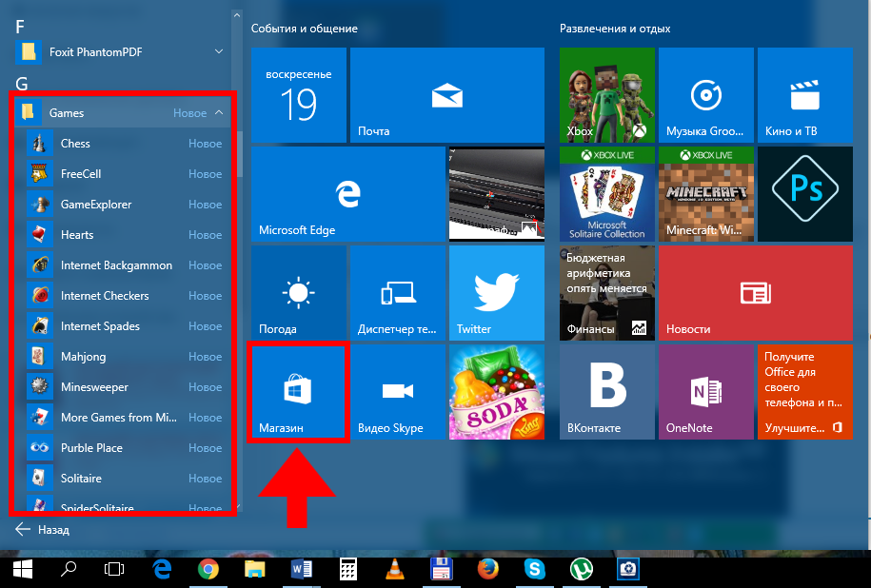Open More Games from Microsoft entry
This screenshot has width=871, height=588.
pyautogui.click(x=123, y=418)
